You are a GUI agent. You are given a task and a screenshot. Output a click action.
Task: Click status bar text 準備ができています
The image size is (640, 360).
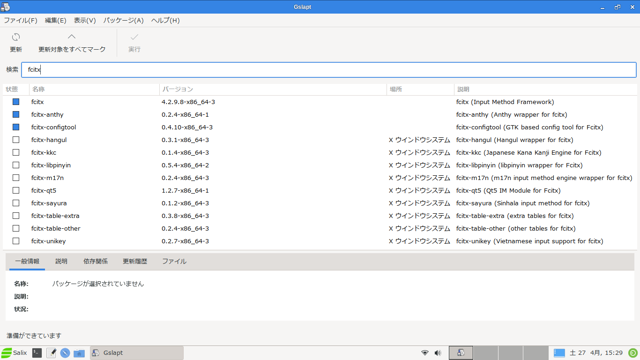pyautogui.click(x=34, y=336)
